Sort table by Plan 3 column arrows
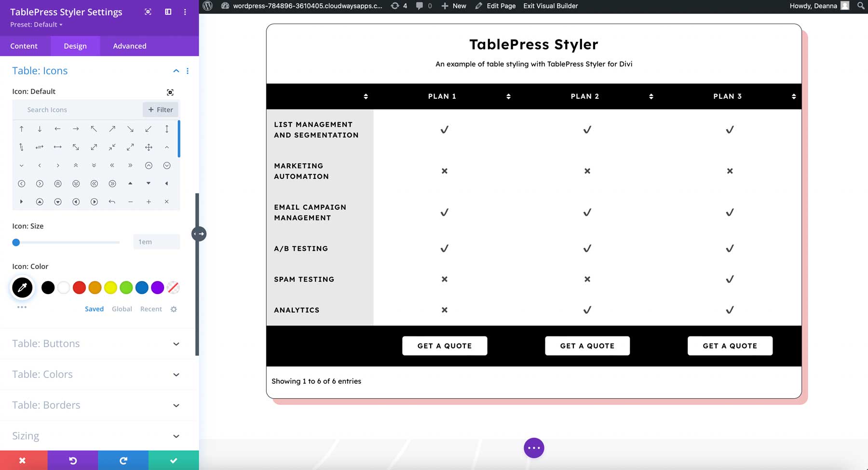 pyautogui.click(x=794, y=96)
